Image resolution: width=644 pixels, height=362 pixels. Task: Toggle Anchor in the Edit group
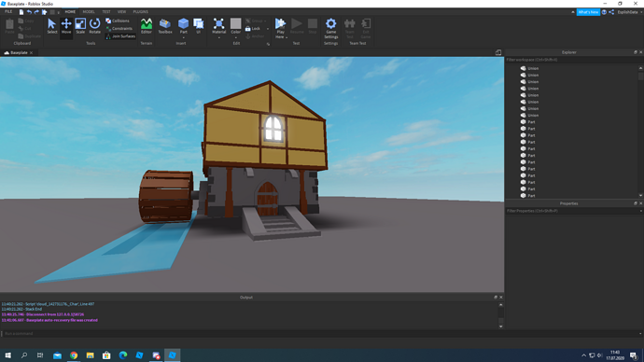click(x=255, y=36)
